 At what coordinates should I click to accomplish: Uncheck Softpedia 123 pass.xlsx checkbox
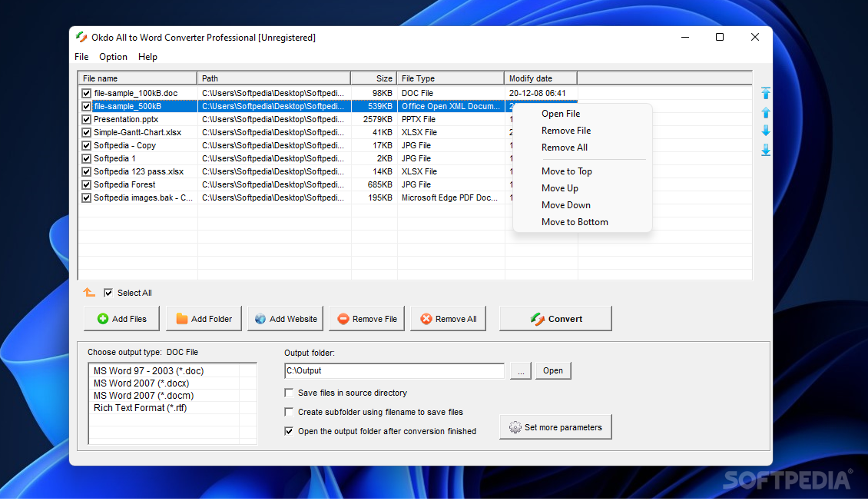tap(86, 171)
